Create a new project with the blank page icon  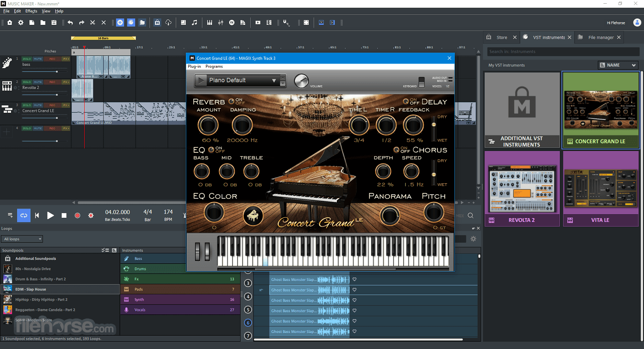(32, 23)
